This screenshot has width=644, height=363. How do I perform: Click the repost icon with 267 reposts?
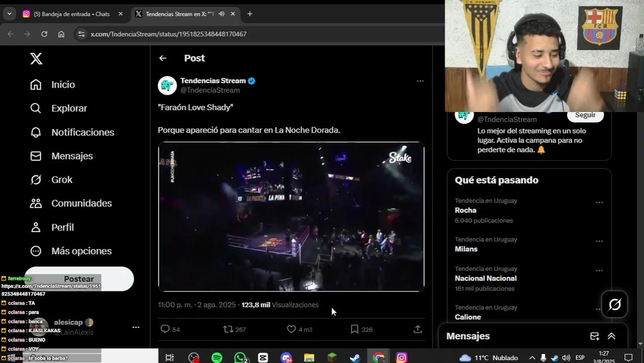point(228,329)
